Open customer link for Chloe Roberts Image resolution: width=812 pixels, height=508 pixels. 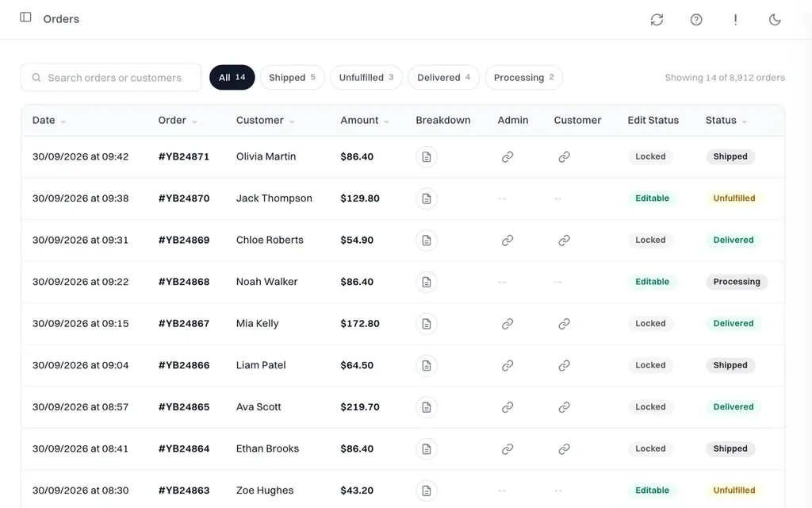tap(564, 240)
